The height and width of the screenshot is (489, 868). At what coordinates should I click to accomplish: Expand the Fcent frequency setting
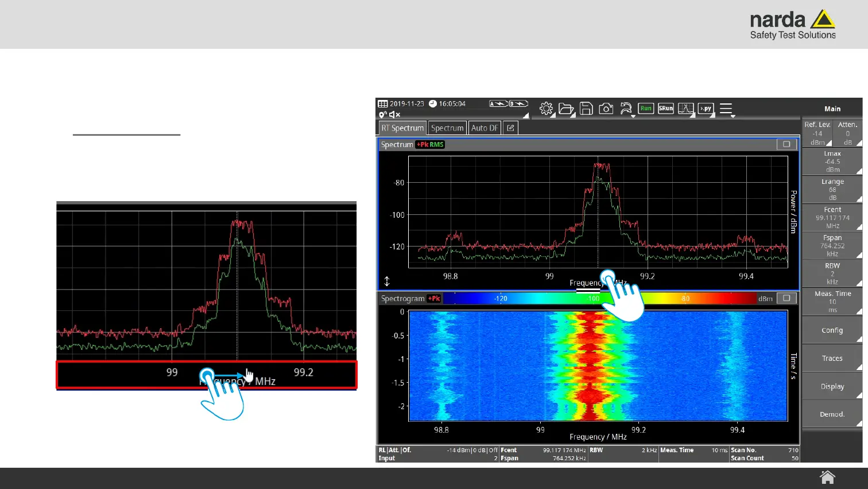[832, 218]
